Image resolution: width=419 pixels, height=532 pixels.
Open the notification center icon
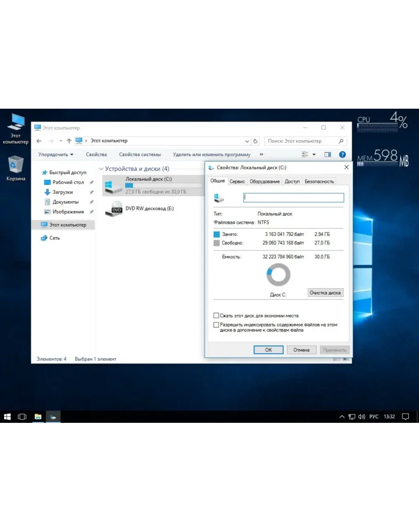click(x=405, y=416)
